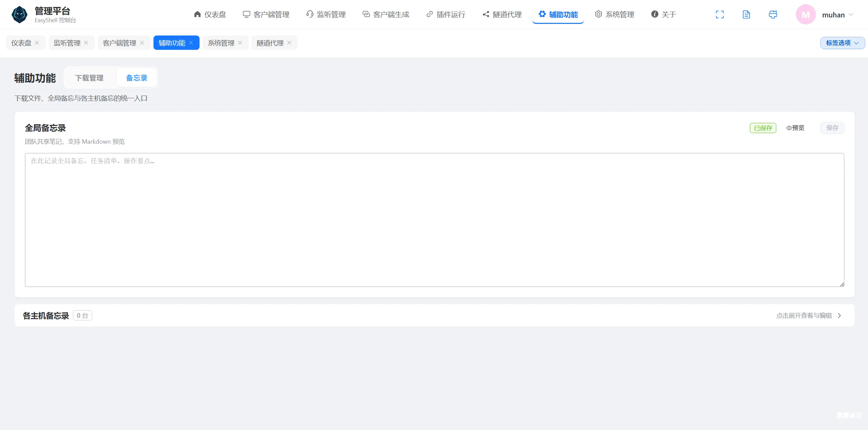
Task: Select the active 辅助功能 tag tab
Action: pos(172,43)
